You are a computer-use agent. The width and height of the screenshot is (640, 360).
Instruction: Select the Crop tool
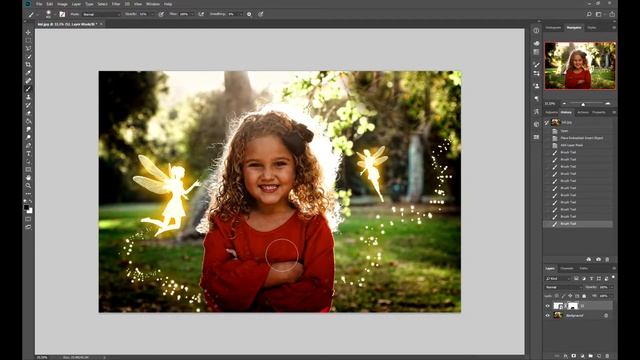coord(28,65)
